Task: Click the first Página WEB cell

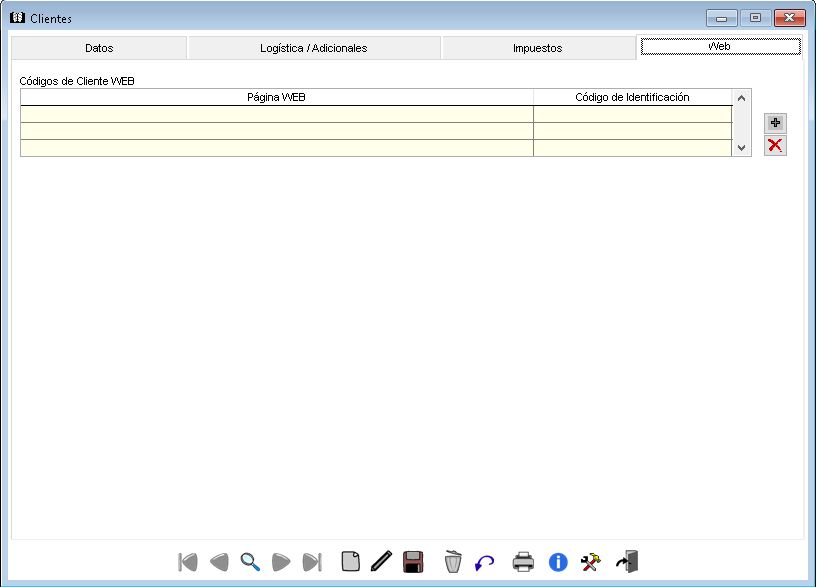Action: click(x=276, y=114)
